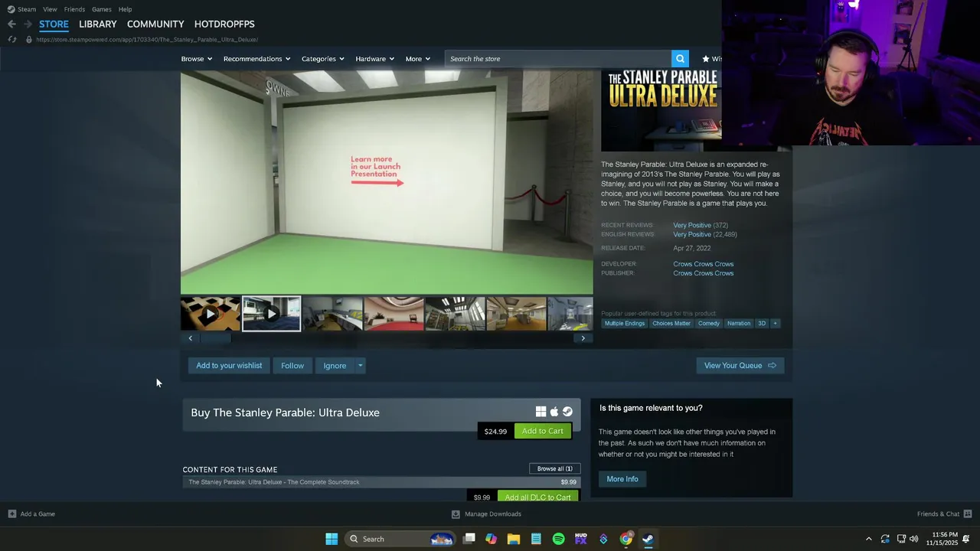Screen dimensions: 980x551
Task: Open Google Chrome from the taskbar
Action: click(626, 539)
